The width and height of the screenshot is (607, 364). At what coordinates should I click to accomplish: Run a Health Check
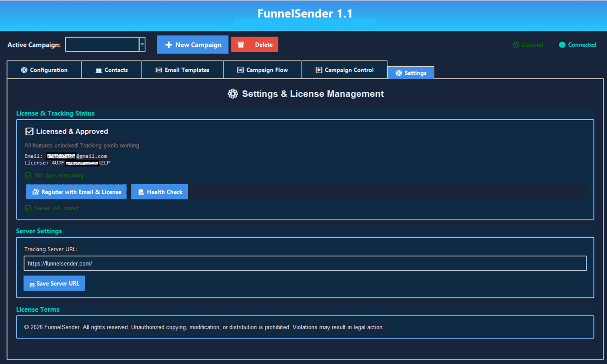pos(159,191)
